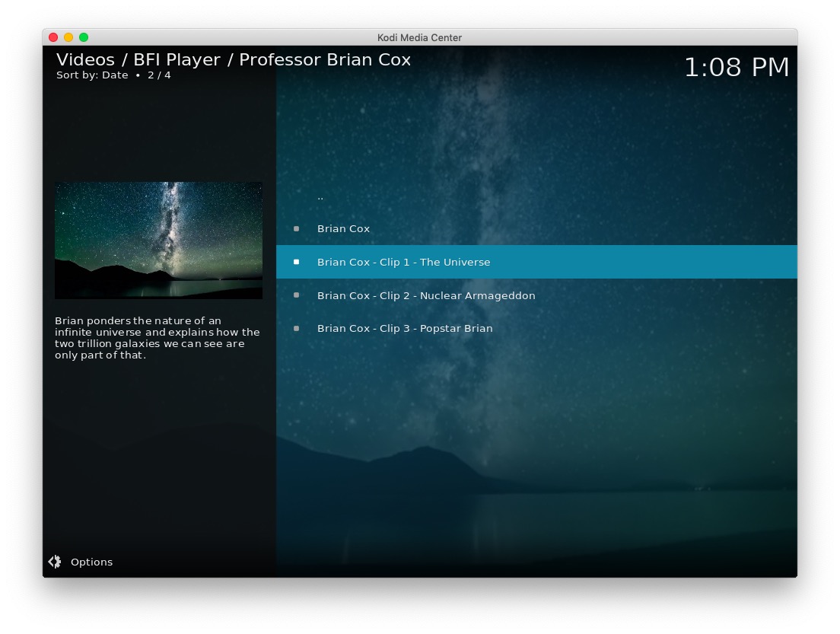Click the bullet icon beside plain Brian Cox
Viewport: 840px width, 634px height.
(x=297, y=228)
